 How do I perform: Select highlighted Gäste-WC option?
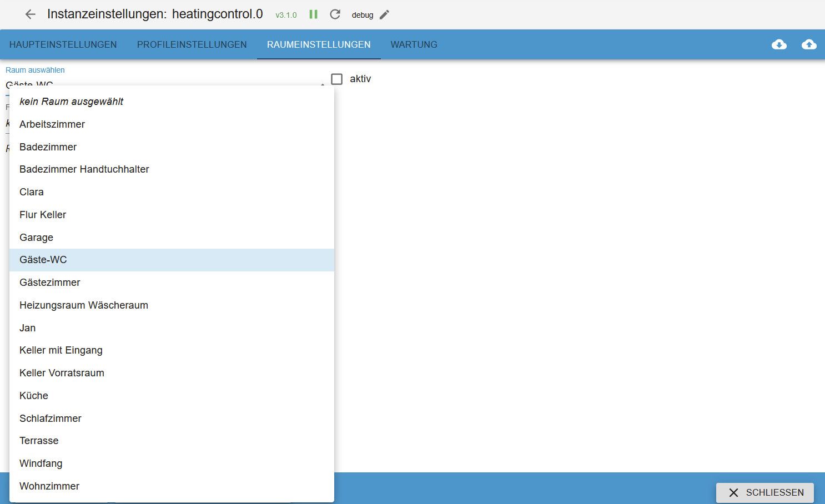[172, 260]
